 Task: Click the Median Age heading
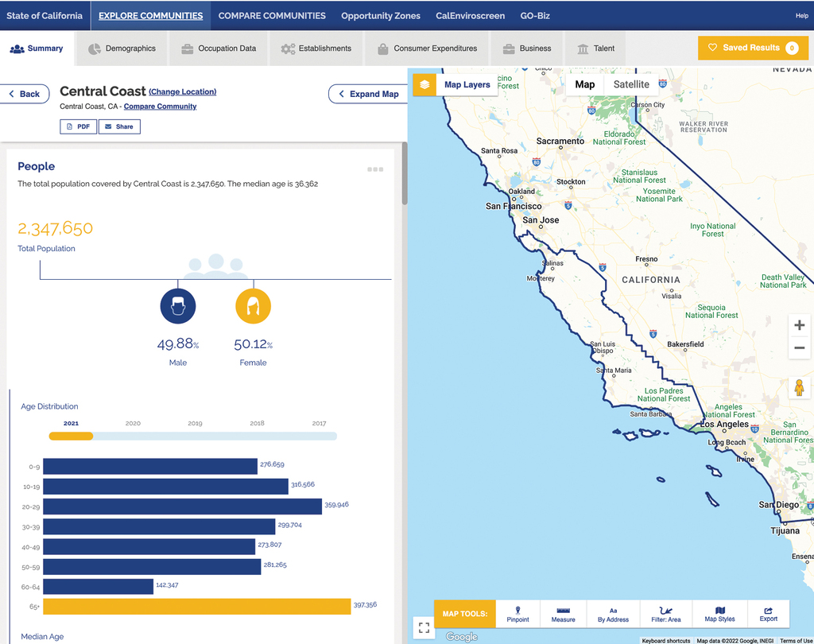tap(42, 636)
